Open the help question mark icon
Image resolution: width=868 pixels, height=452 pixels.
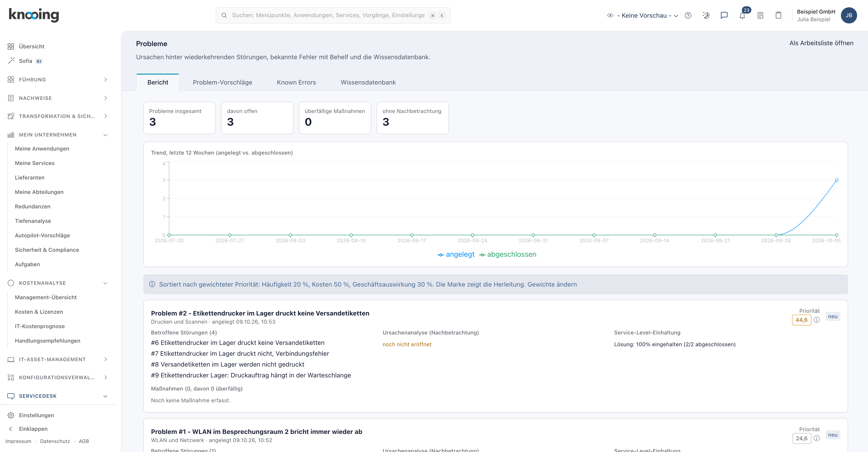click(688, 16)
